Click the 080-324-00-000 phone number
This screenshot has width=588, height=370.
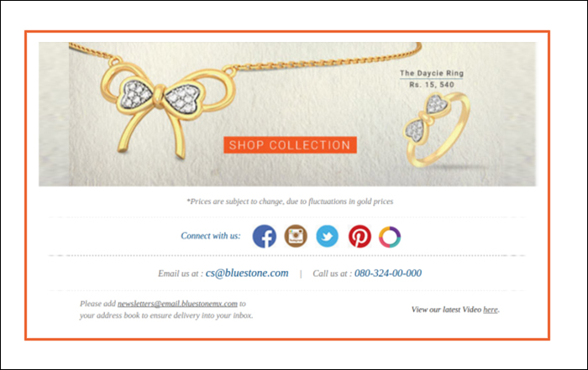tap(388, 273)
